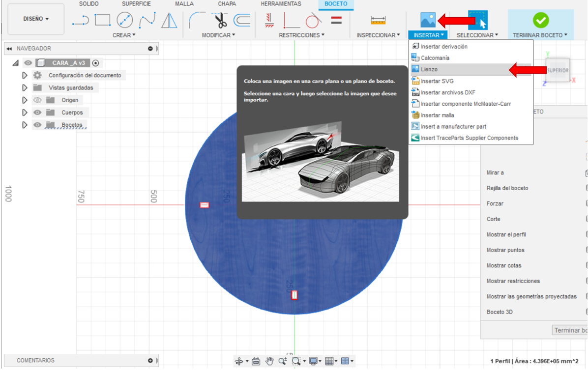The image size is (588, 372).
Task: Expand the Vistas guardadas folder
Action: pyautogui.click(x=25, y=88)
